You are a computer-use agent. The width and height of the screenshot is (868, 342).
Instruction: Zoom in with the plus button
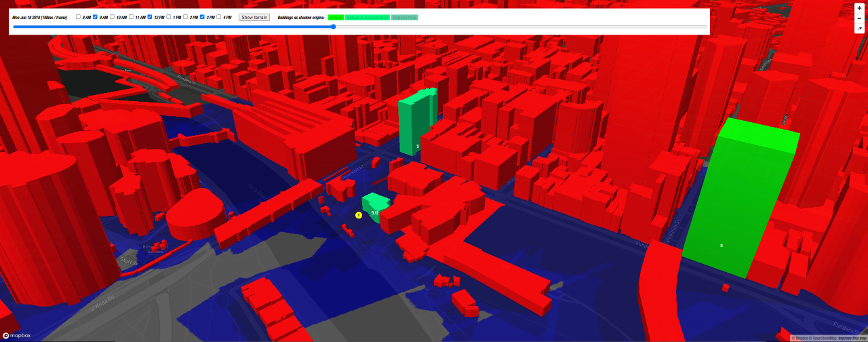tap(859, 8)
